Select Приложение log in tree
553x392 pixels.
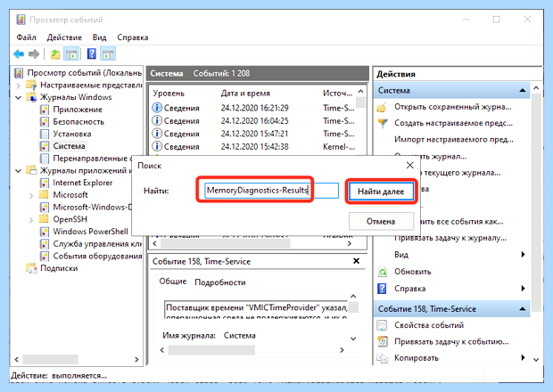(78, 110)
